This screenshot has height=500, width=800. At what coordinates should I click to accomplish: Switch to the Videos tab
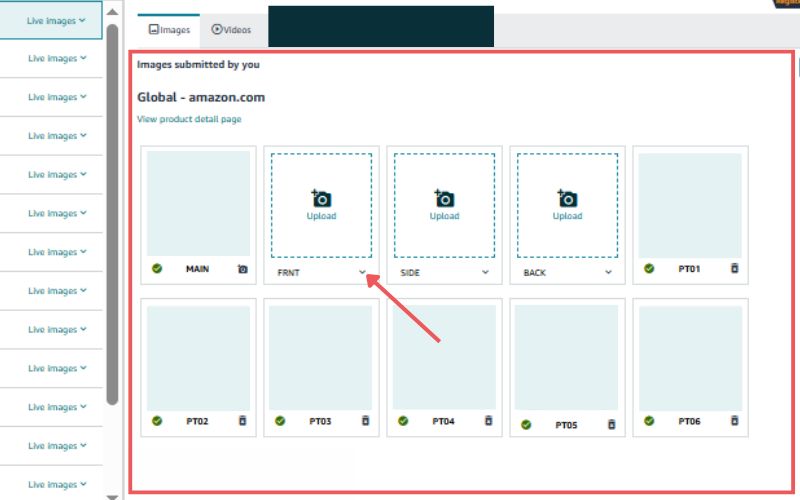click(231, 30)
